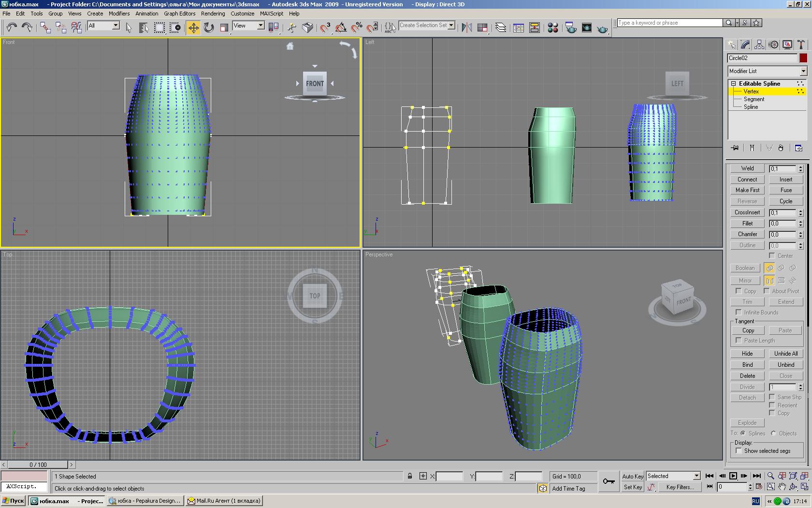812x508 pixels.
Task: Open the Display command panel tab
Action: coord(787,45)
